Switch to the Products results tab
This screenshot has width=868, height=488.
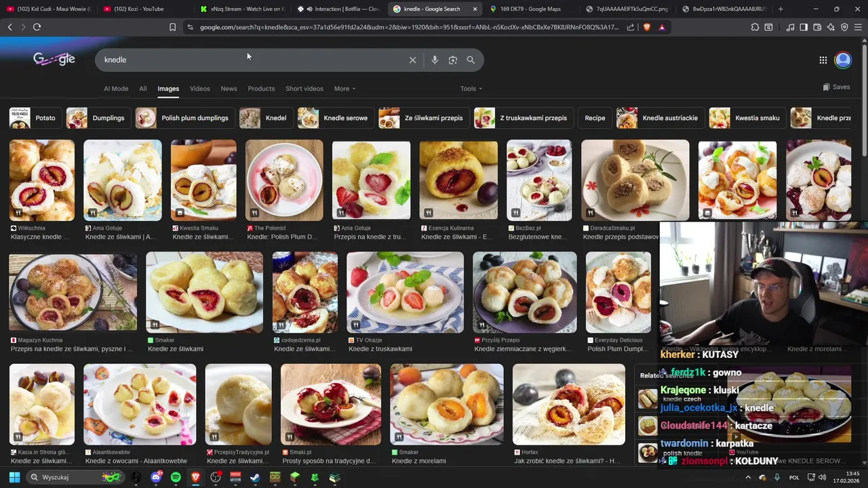[261, 89]
